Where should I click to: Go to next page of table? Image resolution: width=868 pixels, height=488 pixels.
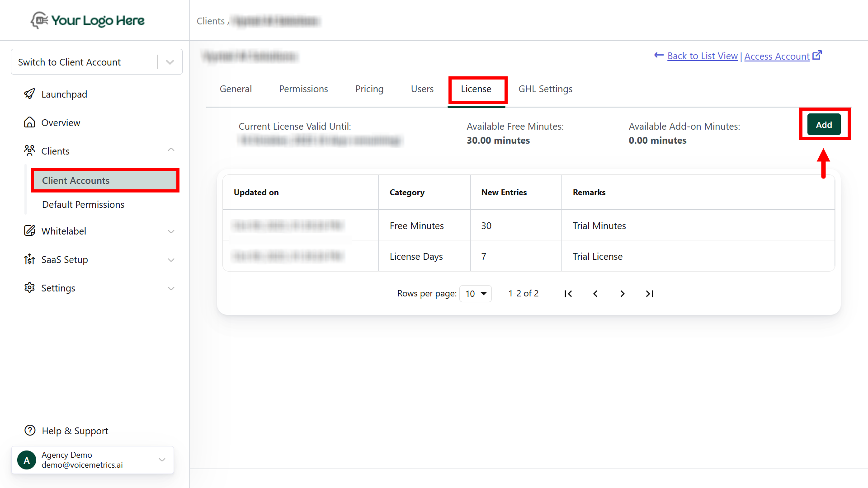click(x=623, y=294)
